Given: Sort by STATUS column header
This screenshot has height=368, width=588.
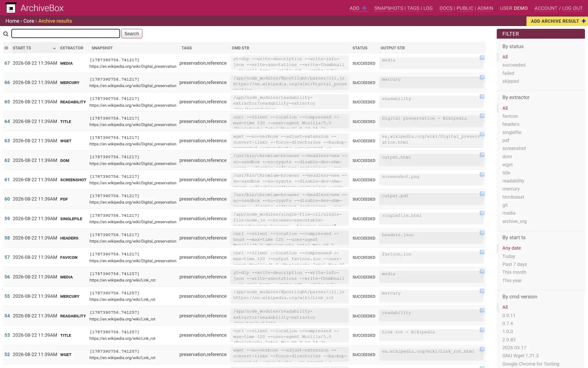Looking at the screenshot, I should tap(360, 48).
